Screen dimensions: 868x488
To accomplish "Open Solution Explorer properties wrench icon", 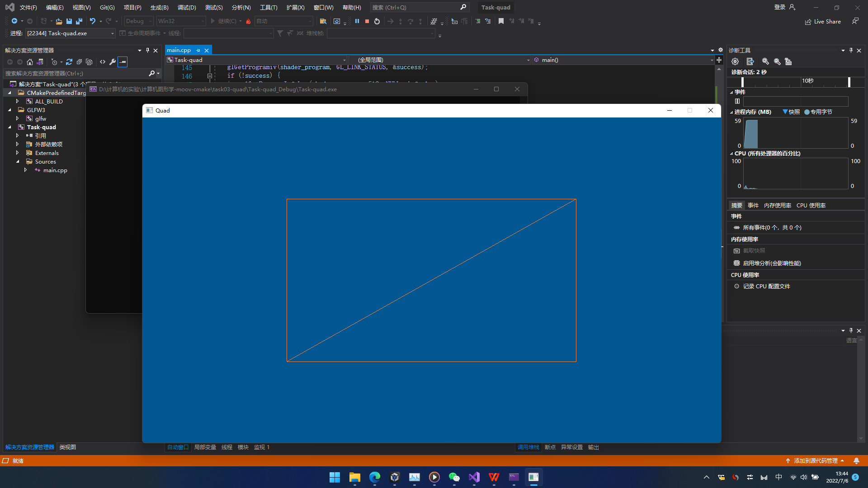I will 113,62.
